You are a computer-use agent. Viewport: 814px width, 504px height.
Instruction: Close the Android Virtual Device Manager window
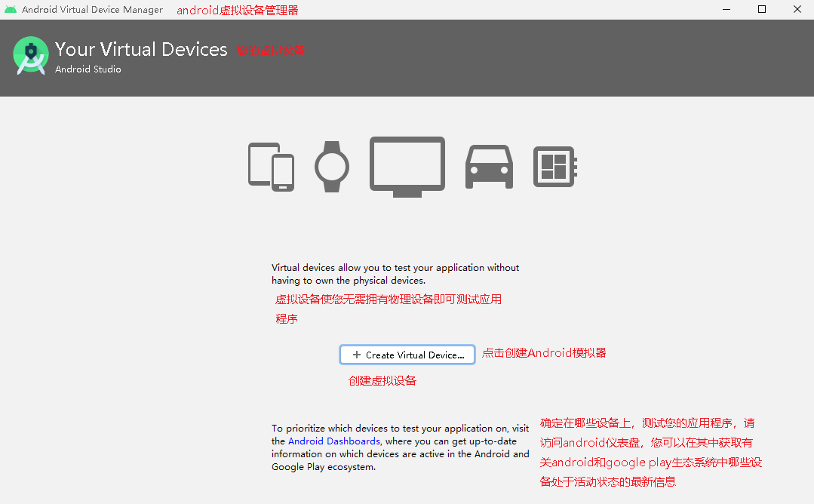pyautogui.click(x=797, y=9)
